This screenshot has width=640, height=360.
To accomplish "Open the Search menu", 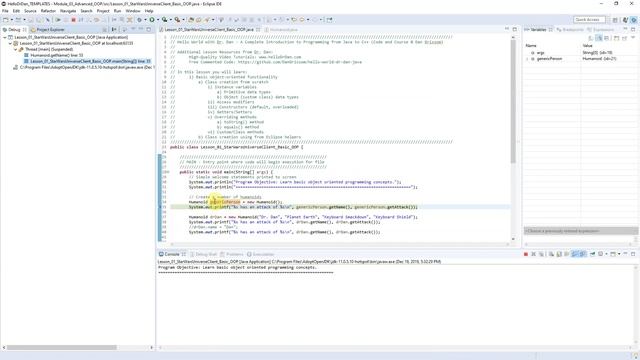I will [86, 11].
